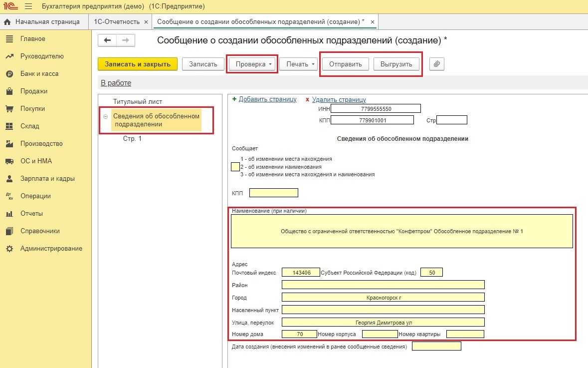Close the 1С-Отчетность tab
The image size is (588, 368).
pos(146,22)
